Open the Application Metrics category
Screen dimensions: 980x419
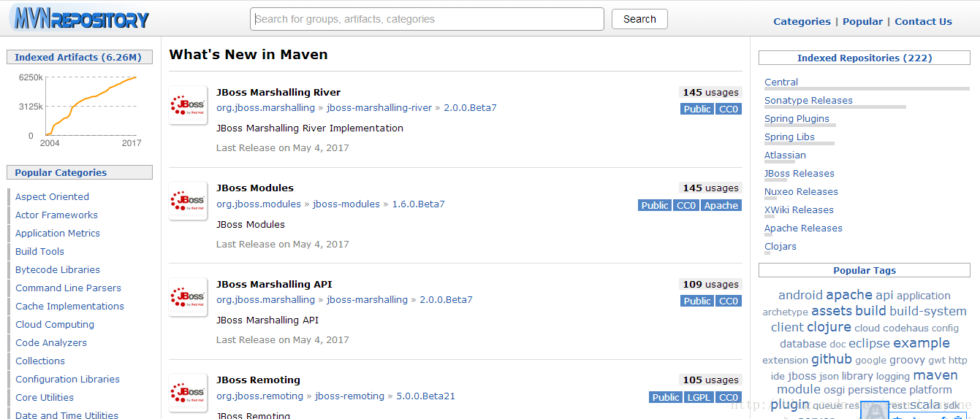(58, 233)
